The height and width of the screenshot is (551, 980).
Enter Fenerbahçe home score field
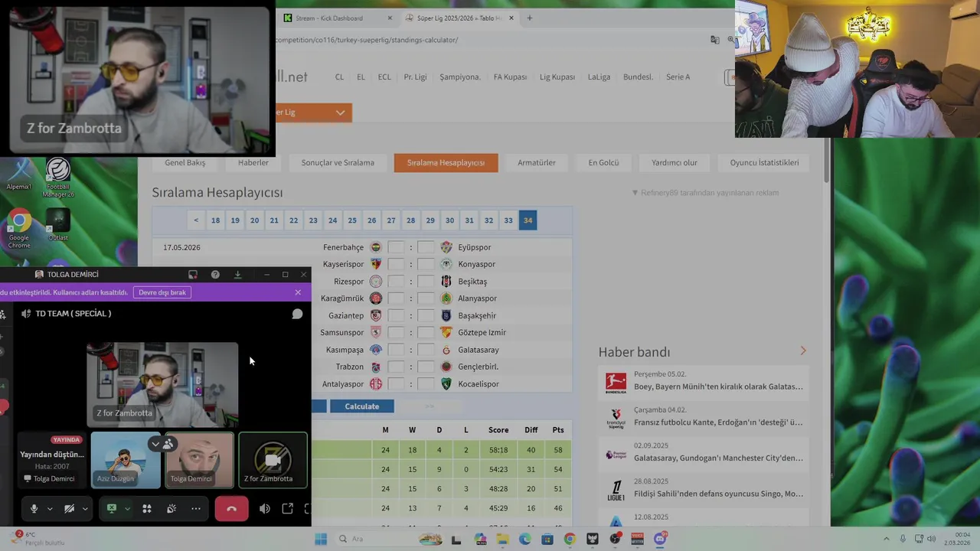click(x=396, y=247)
